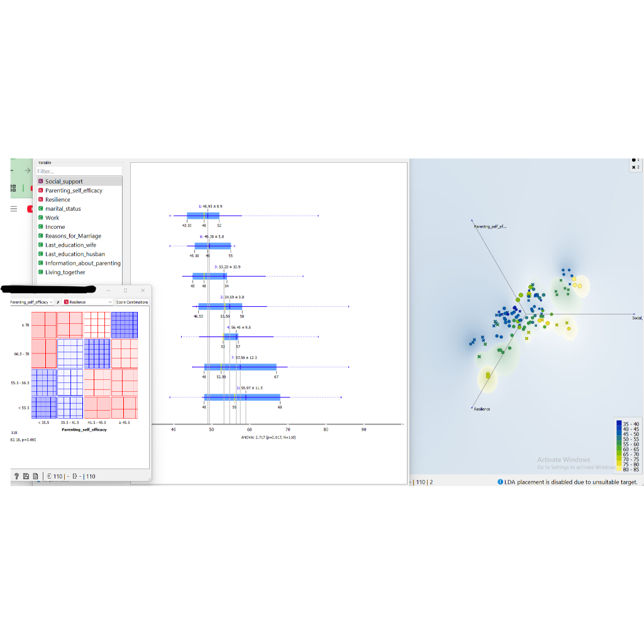
Task: Select Resilience in variable list
Action: (x=79, y=199)
